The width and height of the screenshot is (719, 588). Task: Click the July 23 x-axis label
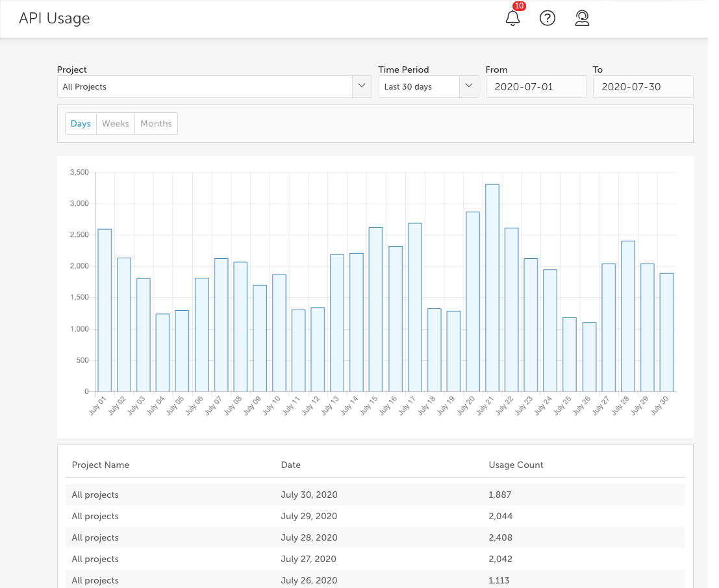click(x=523, y=406)
